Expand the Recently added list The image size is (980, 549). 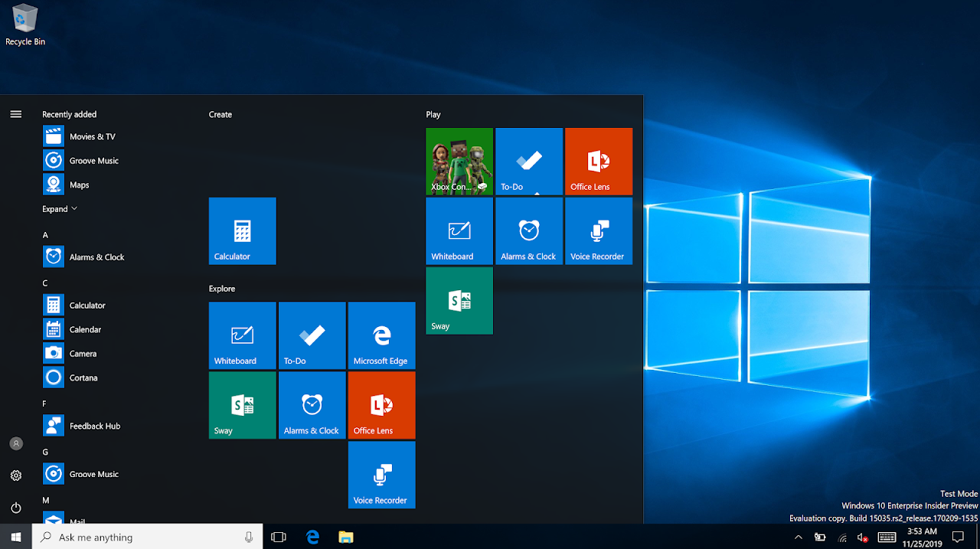click(x=60, y=209)
